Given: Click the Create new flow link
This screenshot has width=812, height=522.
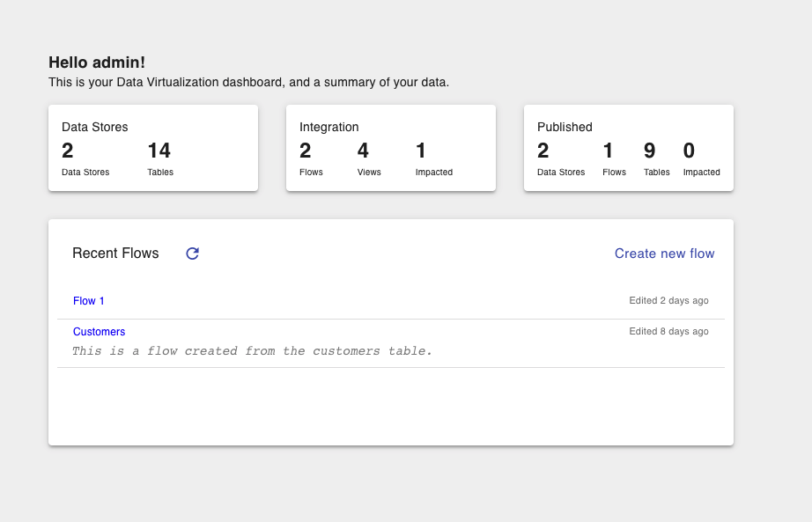Looking at the screenshot, I should click(664, 254).
